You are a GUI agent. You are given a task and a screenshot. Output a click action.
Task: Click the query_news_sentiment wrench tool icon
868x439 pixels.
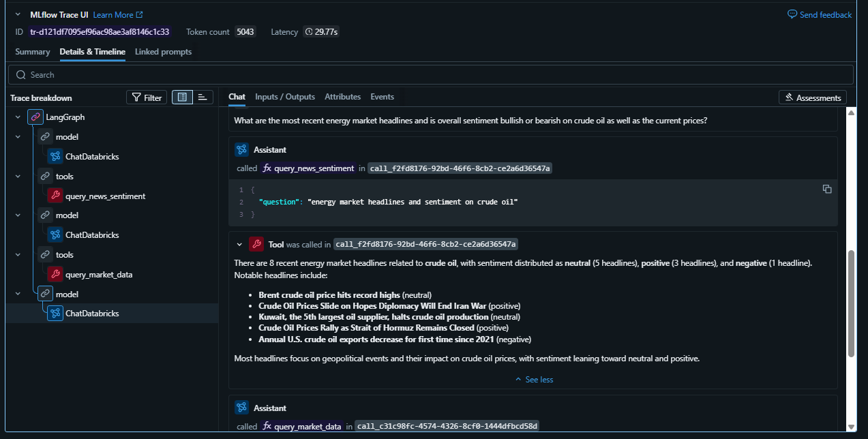tap(55, 196)
